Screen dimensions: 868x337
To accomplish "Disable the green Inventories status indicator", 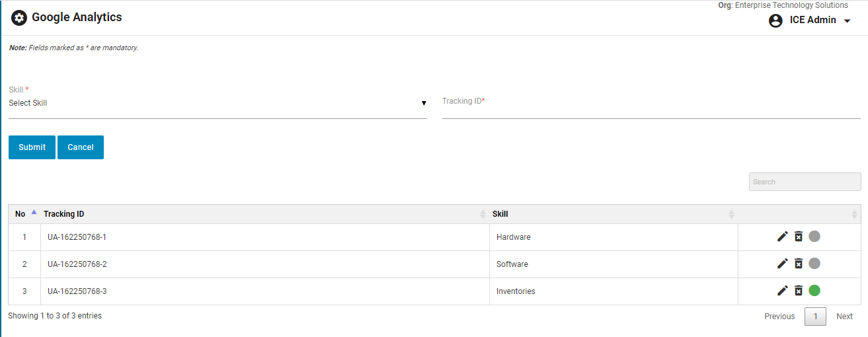I will 814,291.
